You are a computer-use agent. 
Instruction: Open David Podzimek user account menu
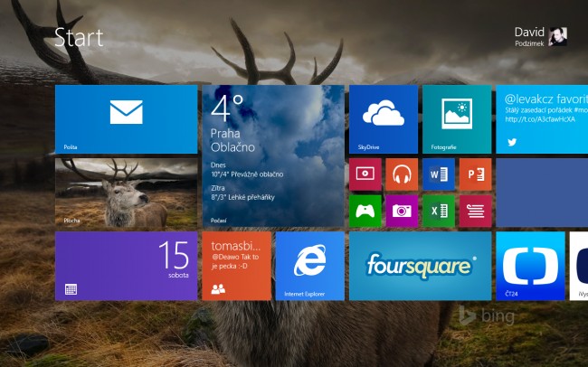click(x=540, y=37)
